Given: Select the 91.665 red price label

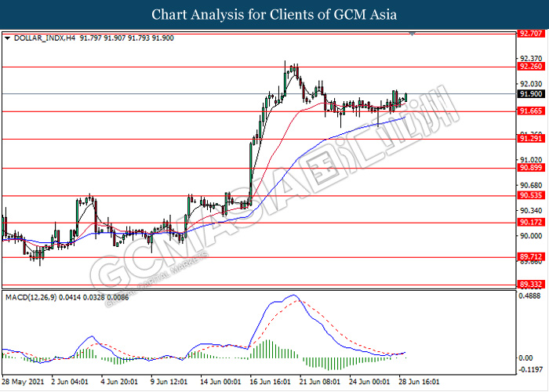Looking at the screenshot, I should [x=531, y=111].
